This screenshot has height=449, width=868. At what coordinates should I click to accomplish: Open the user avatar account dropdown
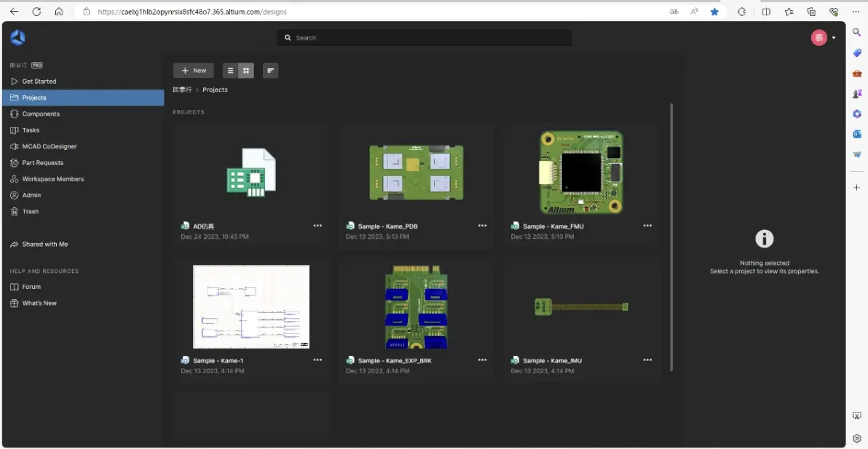(823, 38)
